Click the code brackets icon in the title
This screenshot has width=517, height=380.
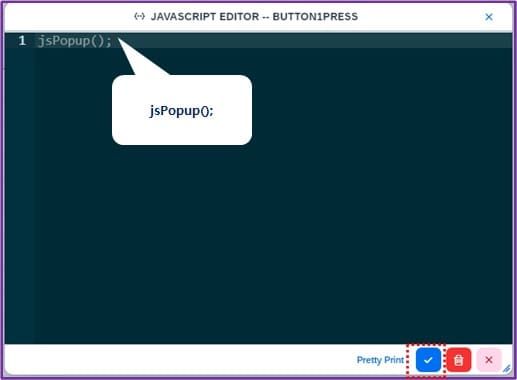139,16
